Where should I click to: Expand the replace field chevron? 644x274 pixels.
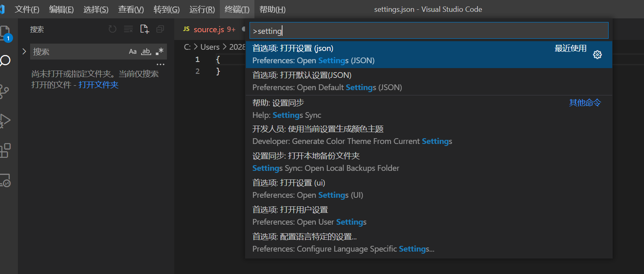coord(24,51)
